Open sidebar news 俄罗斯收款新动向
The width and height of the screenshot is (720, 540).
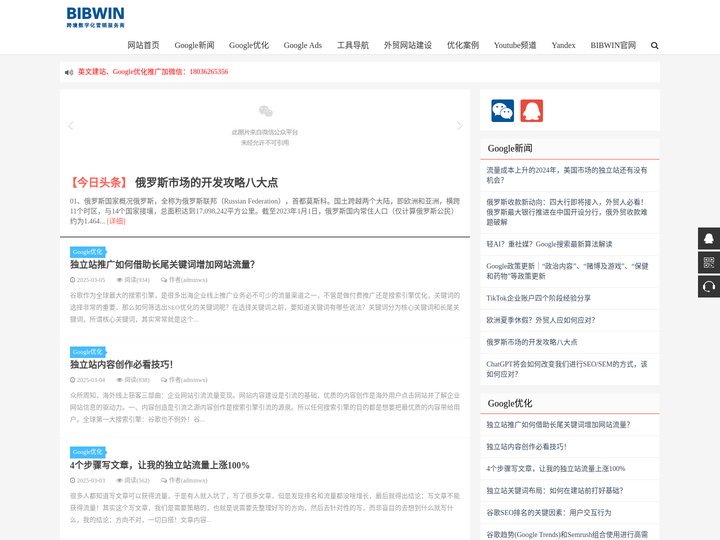tap(567, 212)
